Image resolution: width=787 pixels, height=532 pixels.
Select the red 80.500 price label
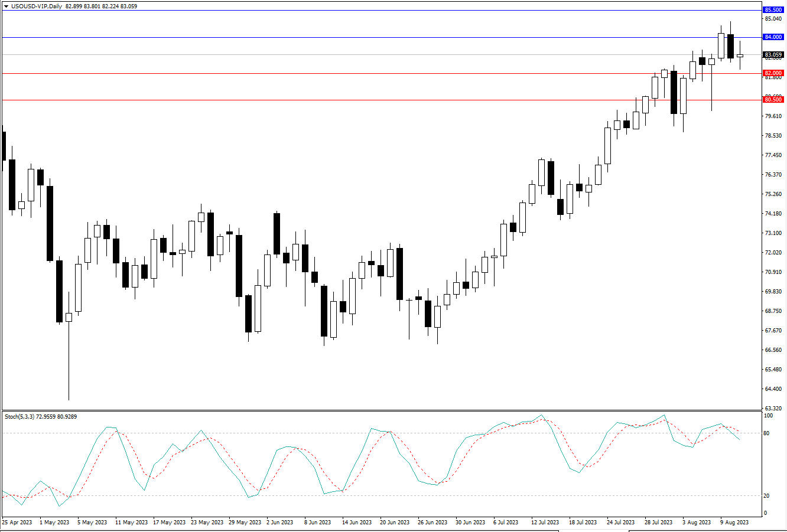click(x=773, y=100)
